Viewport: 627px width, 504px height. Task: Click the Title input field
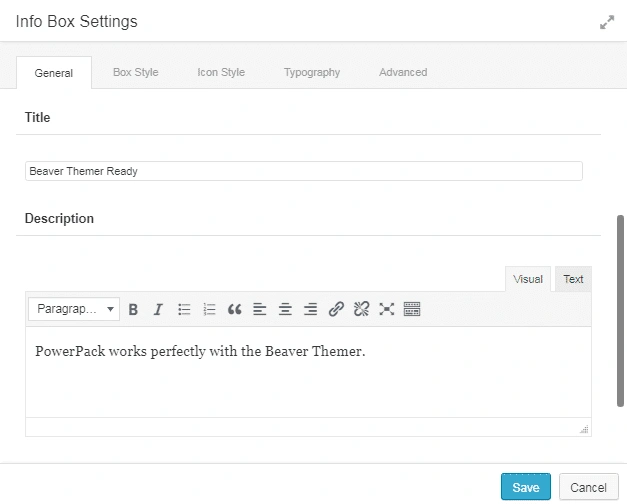click(x=303, y=171)
